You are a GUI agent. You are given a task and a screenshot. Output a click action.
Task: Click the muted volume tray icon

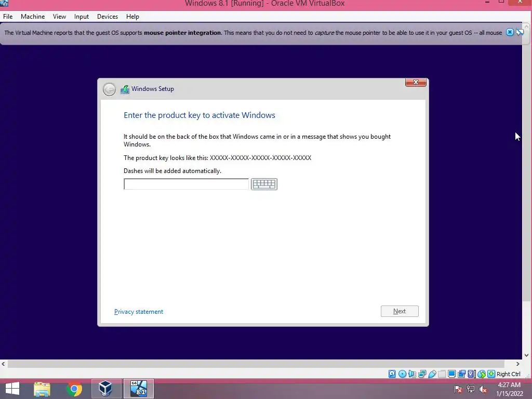click(x=483, y=389)
